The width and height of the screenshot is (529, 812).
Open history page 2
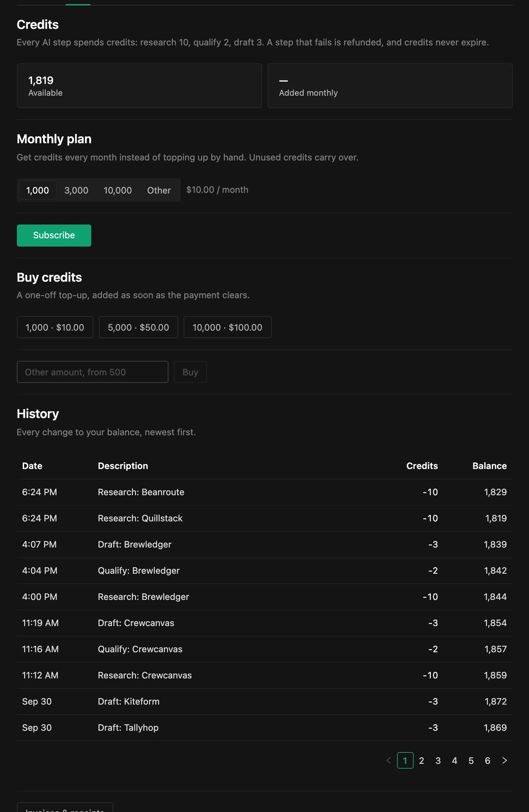(422, 760)
